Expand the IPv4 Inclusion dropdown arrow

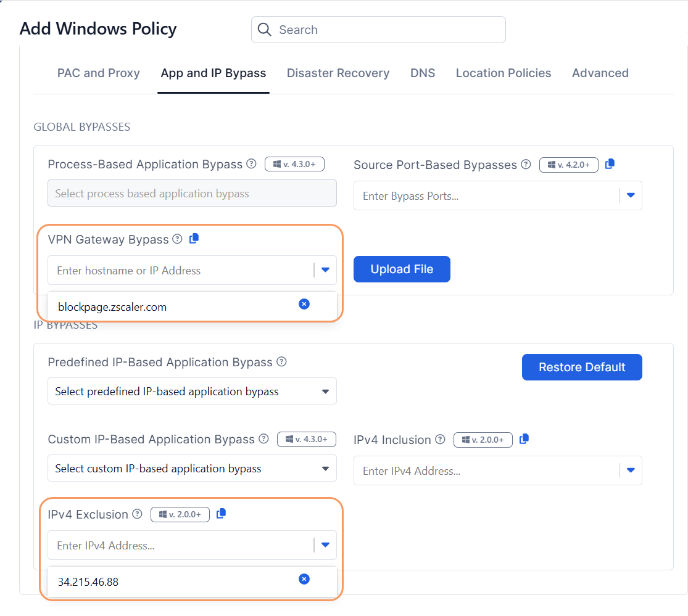coord(631,470)
